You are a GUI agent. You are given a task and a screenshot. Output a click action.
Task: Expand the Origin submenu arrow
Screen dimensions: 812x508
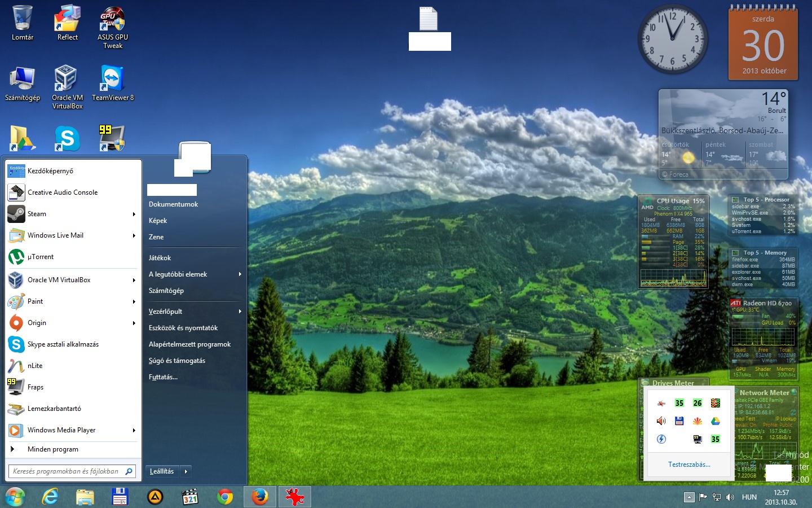click(134, 323)
